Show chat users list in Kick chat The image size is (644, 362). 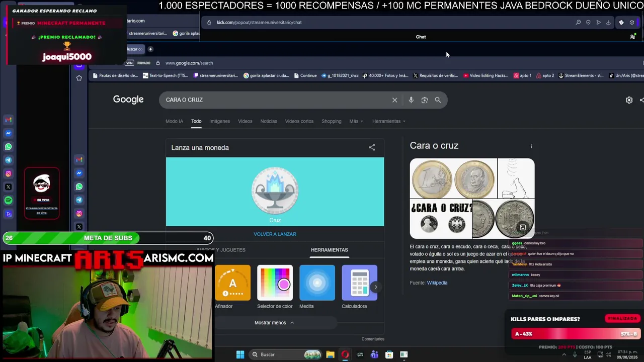(632, 37)
